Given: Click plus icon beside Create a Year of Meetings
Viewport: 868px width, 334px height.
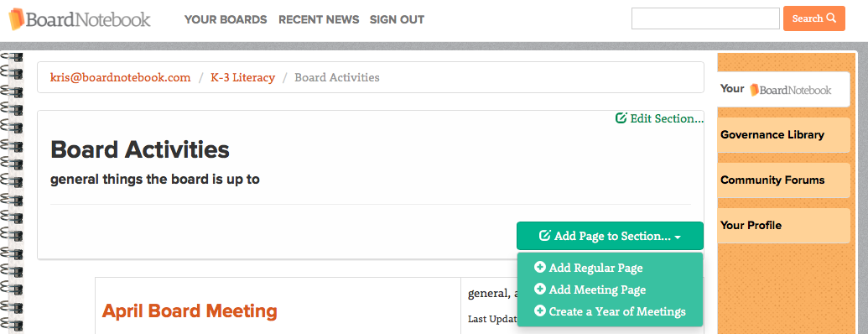Looking at the screenshot, I should [x=540, y=311].
